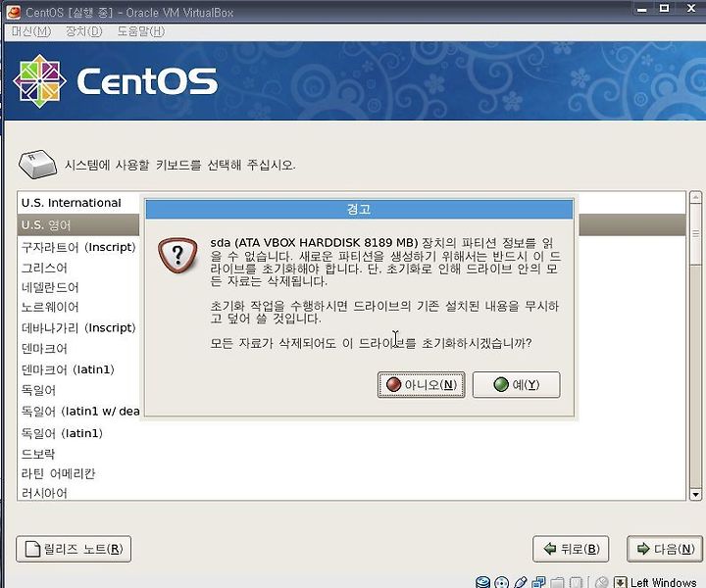Open the 머신(M) menu
This screenshot has width=706, height=588.
click(x=31, y=31)
